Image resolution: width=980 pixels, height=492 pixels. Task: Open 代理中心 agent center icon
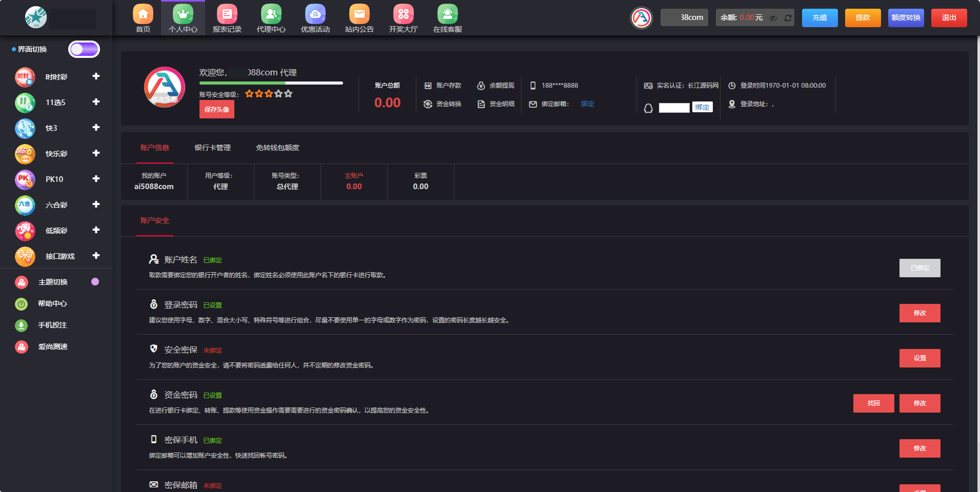(x=271, y=14)
